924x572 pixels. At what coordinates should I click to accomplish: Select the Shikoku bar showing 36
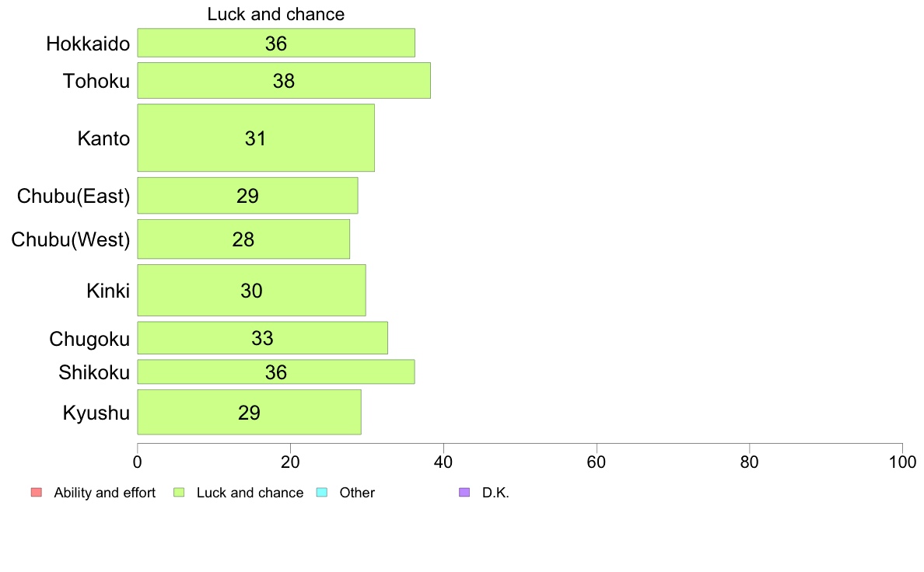(x=276, y=371)
